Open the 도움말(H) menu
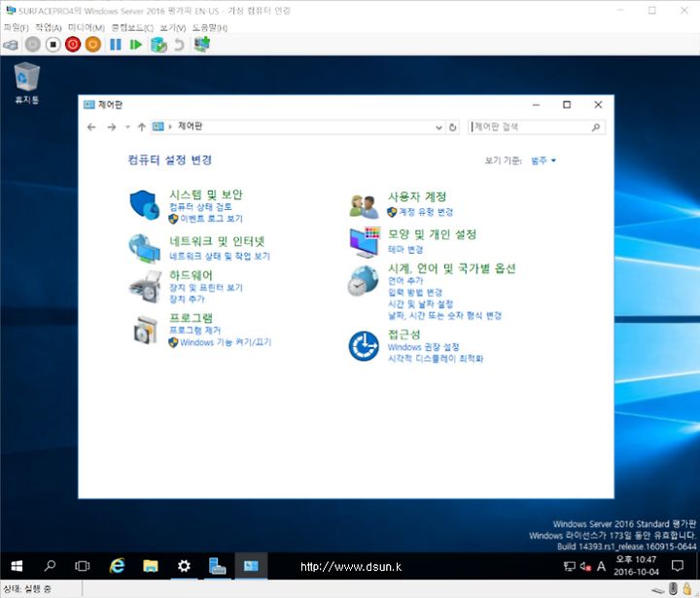 click(x=209, y=27)
